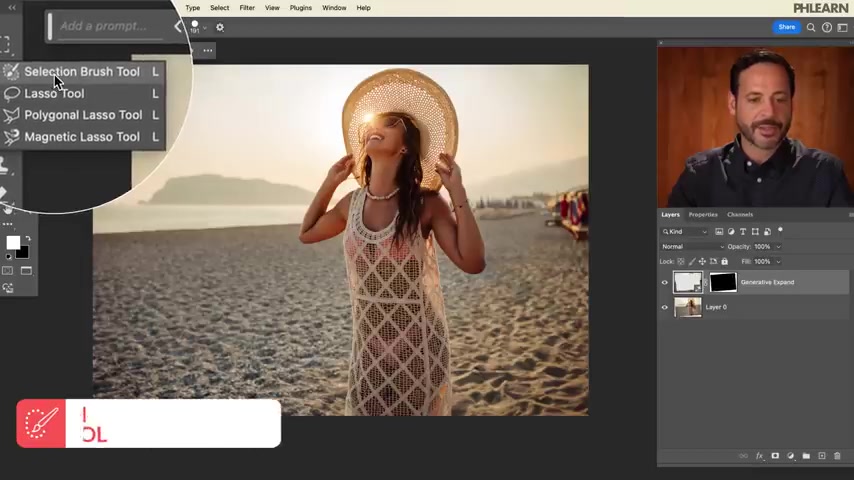Open the search magnifier icon

coord(811,27)
